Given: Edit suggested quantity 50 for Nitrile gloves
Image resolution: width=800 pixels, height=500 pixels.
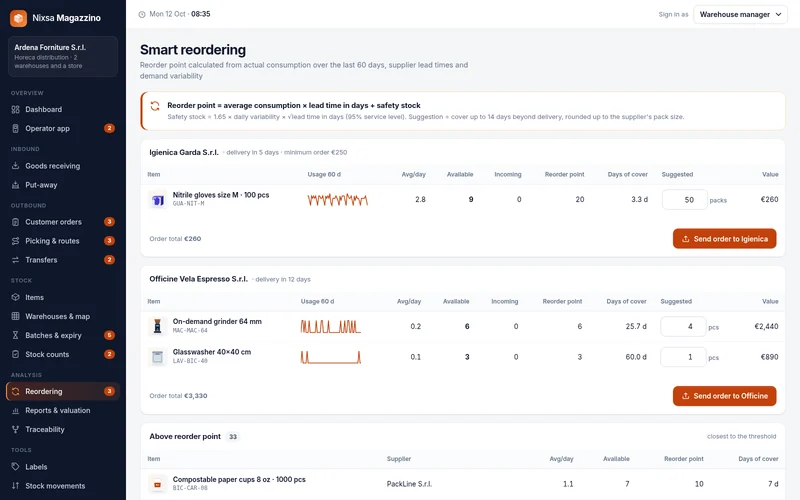Looking at the screenshot, I should point(685,199).
